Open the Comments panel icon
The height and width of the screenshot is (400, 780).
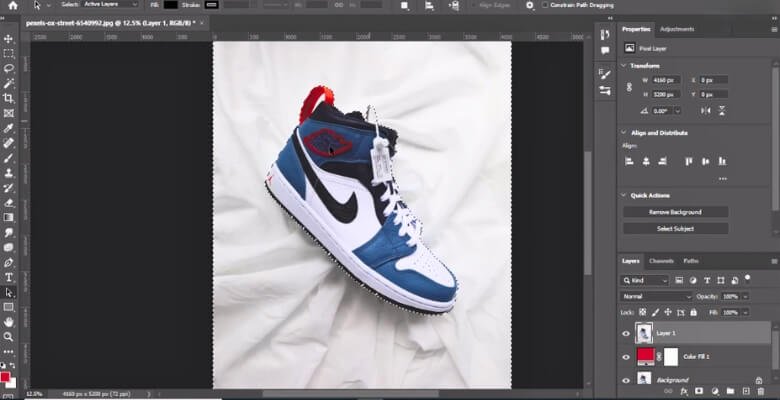point(605,51)
